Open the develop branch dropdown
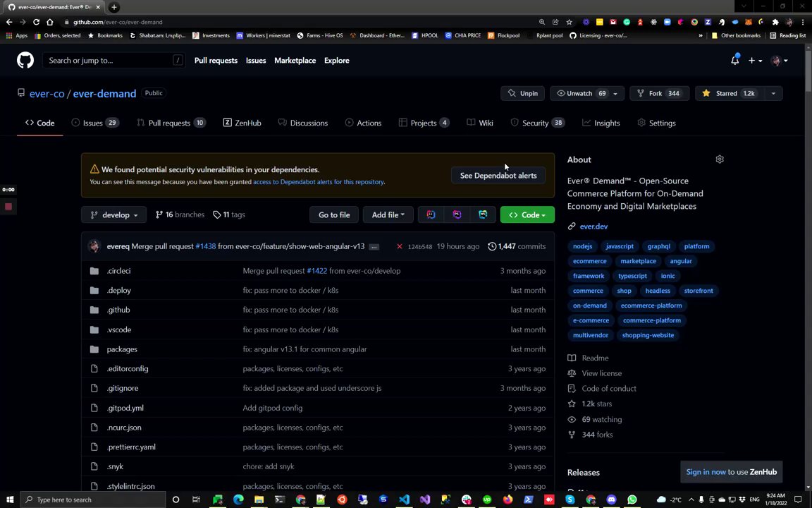 click(x=114, y=214)
